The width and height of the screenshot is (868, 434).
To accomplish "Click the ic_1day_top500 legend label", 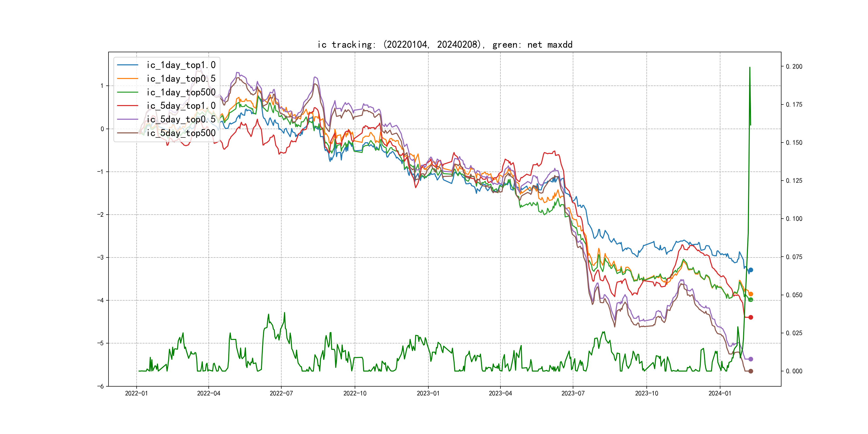I will coord(181,92).
